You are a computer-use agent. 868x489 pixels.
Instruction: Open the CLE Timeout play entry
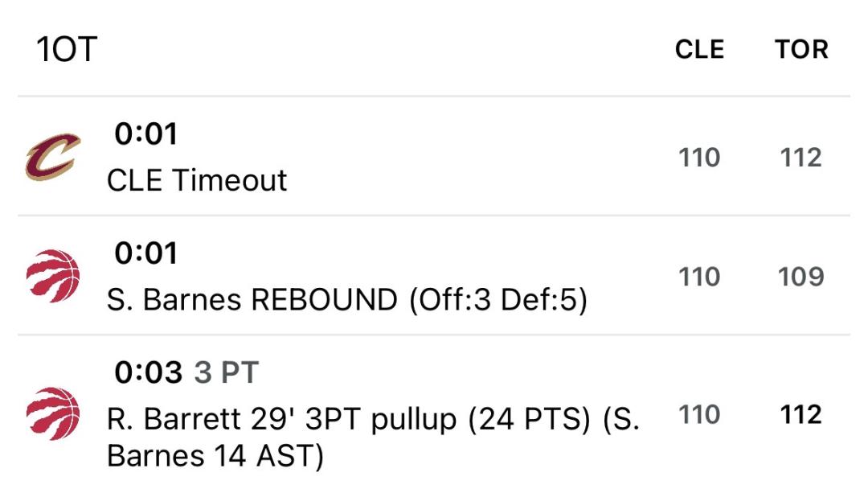coord(434,157)
